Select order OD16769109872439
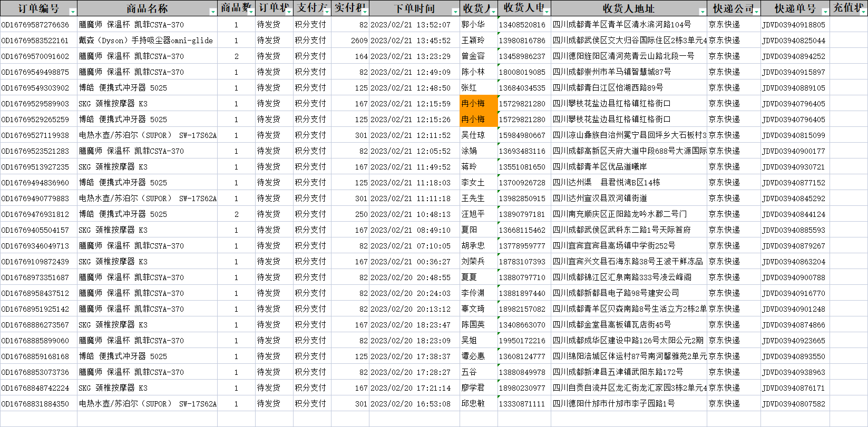The height and width of the screenshot is (427, 868). click(x=38, y=262)
